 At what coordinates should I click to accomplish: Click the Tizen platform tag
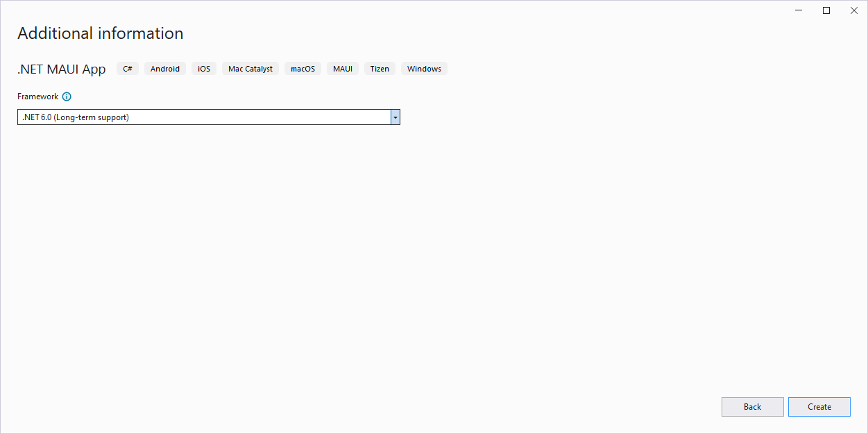[380, 69]
